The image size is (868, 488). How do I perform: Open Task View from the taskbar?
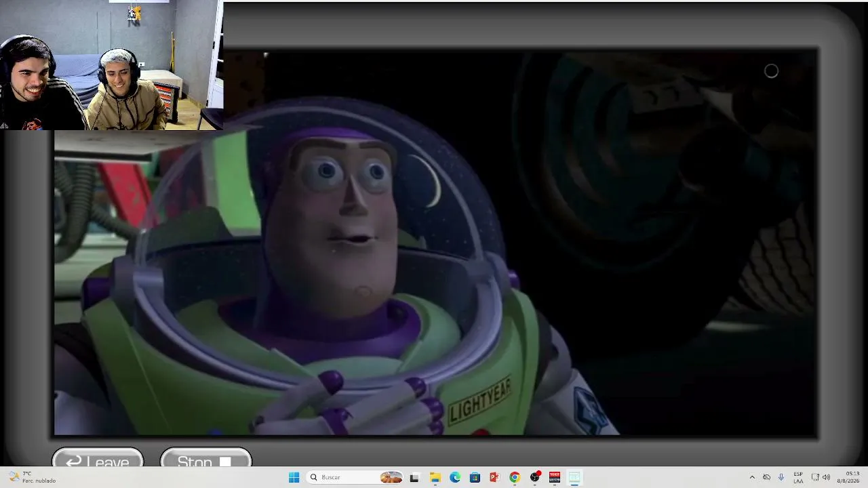414,477
